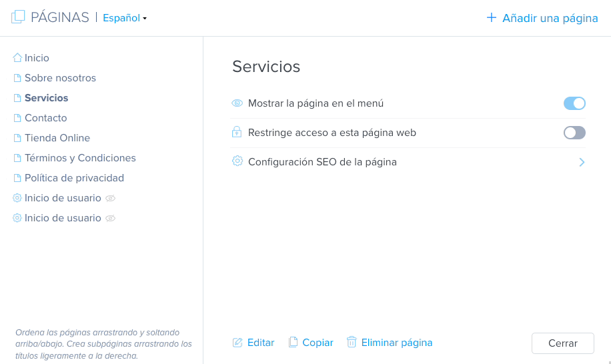Click the Copiar link
611x364 pixels.
[x=318, y=343]
